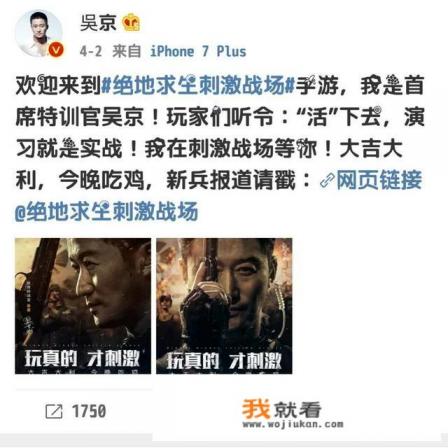448x448 pixels.
Task: Click the 玩真的 才刺激 slogan on right poster
Action: [x=224, y=361]
